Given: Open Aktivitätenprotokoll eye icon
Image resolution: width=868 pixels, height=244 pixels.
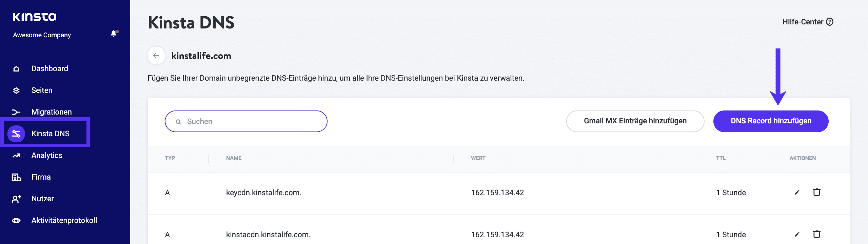Looking at the screenshot, I should [16, 220].
